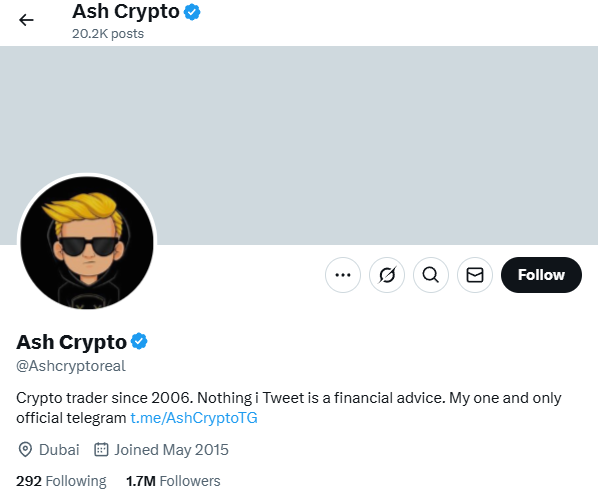Click the verified badge beside the header name
This screenshot has width=598, height=502.
point(192,12)
